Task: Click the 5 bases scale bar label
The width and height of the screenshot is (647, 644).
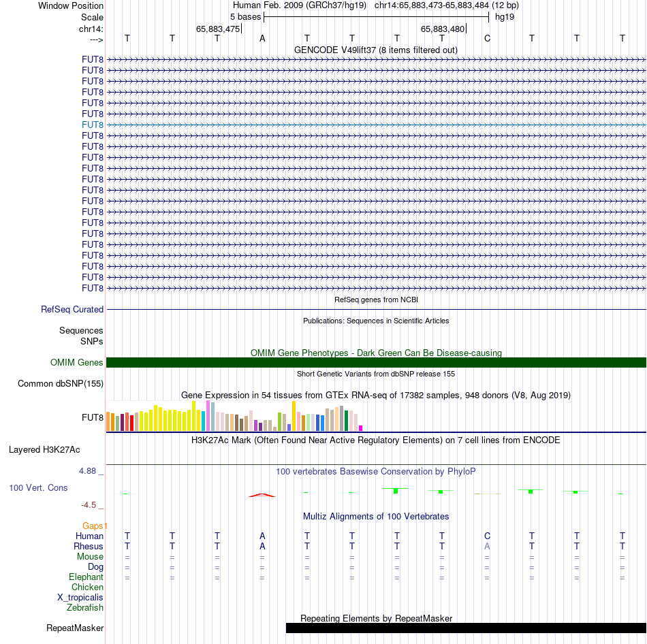Action: point(245,17)
